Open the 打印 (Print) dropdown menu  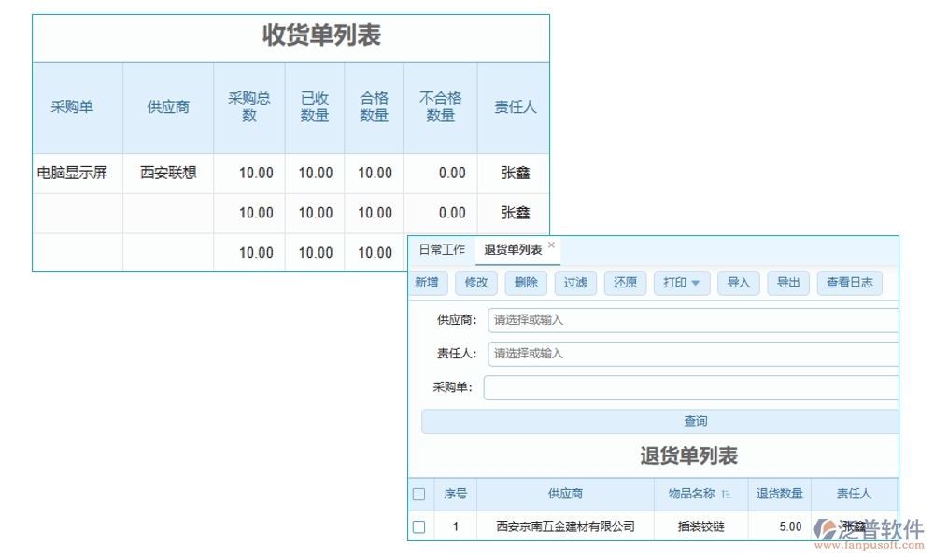tap(682, 283)
